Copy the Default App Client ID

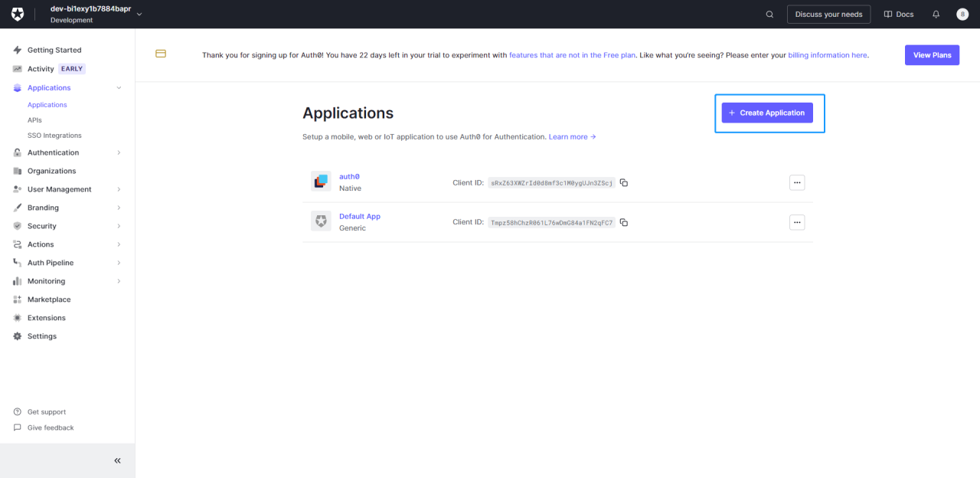(624, 223)
